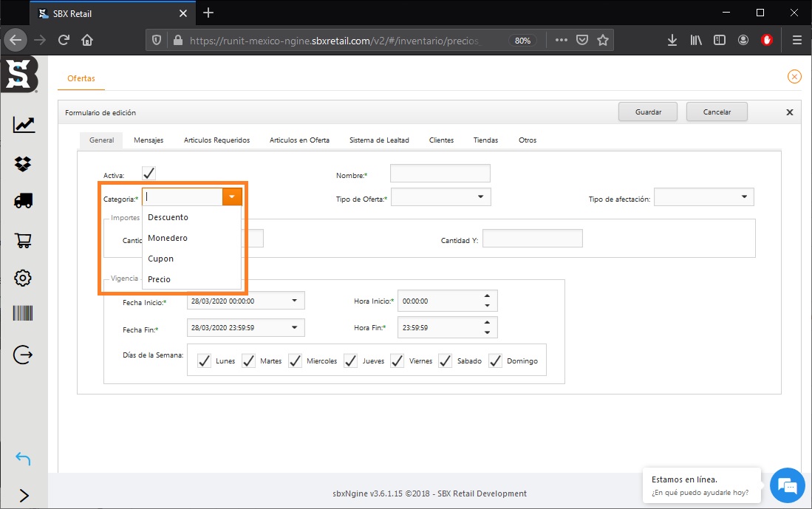812x509 pixels.
Task: Click the orange circled close icon
Action: (x=794, y=77)
